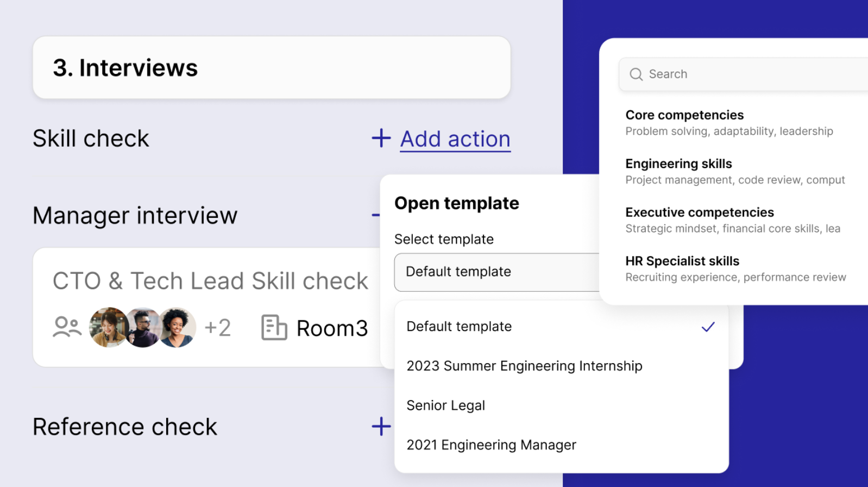Select 2021 Engineering Manager template
The image size is (868, 487).
tap(492, 445)
